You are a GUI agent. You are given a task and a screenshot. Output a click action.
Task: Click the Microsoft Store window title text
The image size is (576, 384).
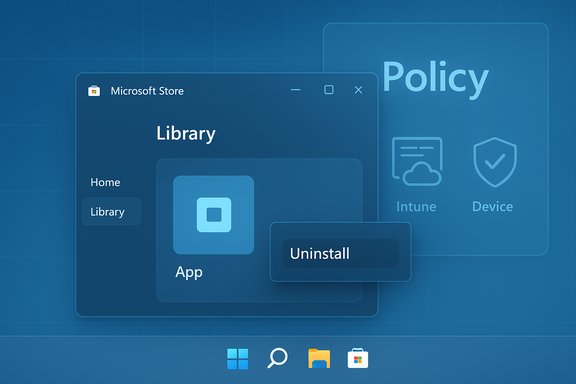[x=147, y=91]
